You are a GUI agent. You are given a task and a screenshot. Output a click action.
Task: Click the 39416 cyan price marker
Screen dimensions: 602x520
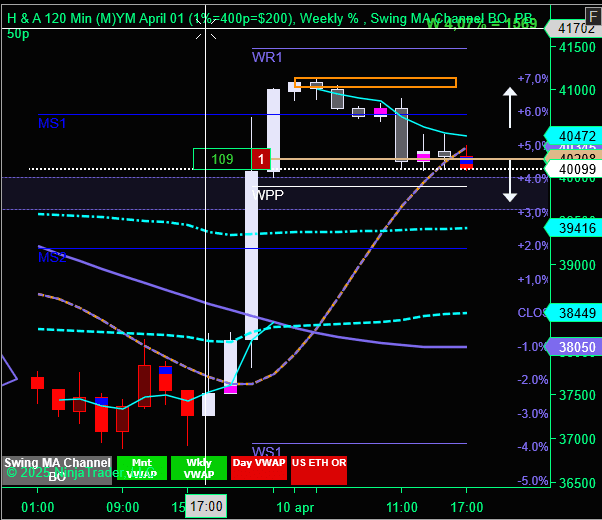click(574, 228)
